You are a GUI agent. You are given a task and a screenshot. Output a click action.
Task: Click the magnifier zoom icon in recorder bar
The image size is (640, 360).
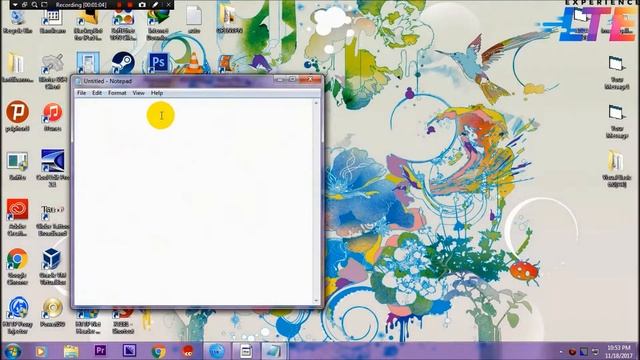click(x=34, y=5)
